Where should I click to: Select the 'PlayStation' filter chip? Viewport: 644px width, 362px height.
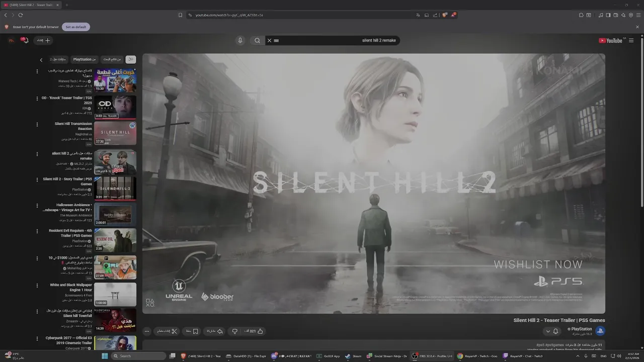pos(85,59)
